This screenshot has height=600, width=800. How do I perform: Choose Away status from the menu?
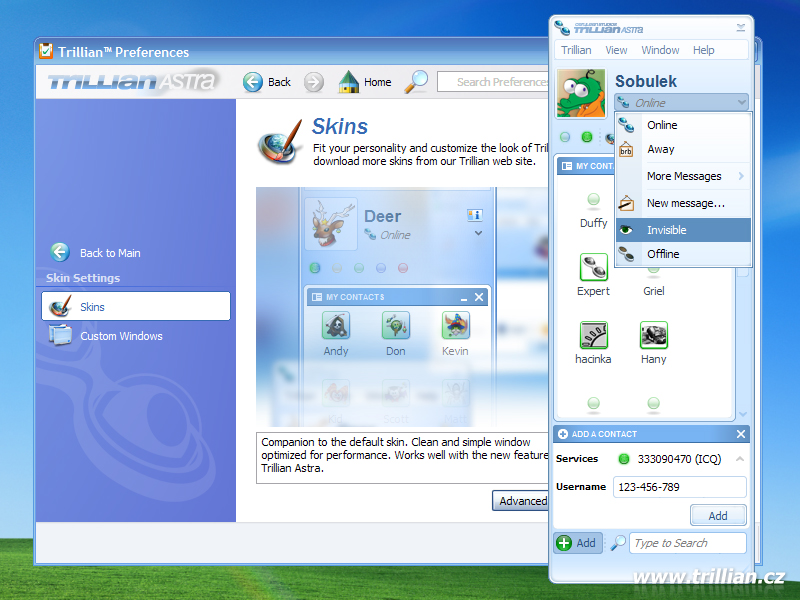(x=683, y=149)
